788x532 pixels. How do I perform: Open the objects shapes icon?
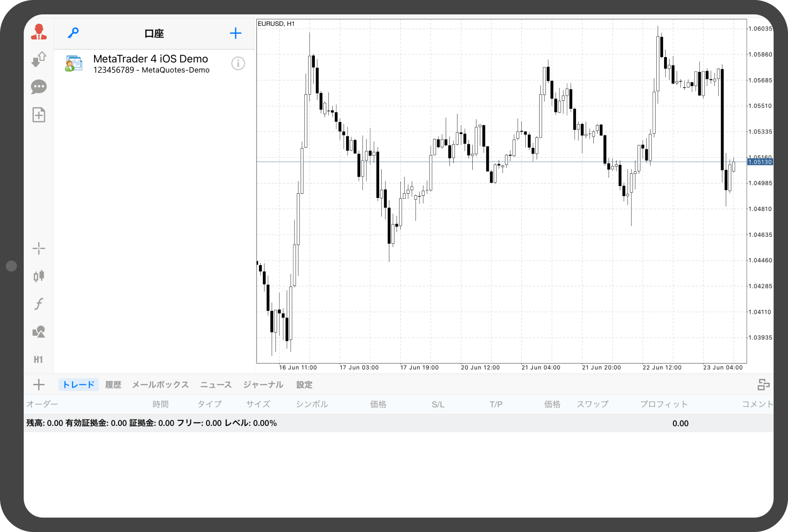[x=39, y=332]
